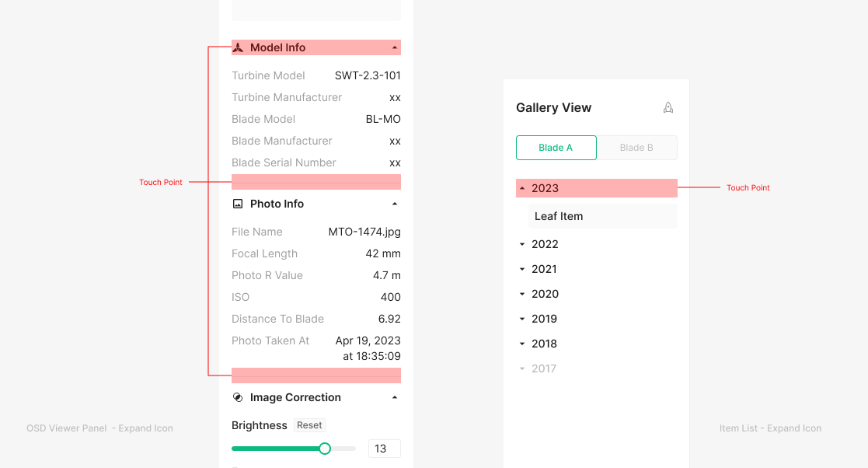Switch to the Blade B tab

[x=636, y=148]
